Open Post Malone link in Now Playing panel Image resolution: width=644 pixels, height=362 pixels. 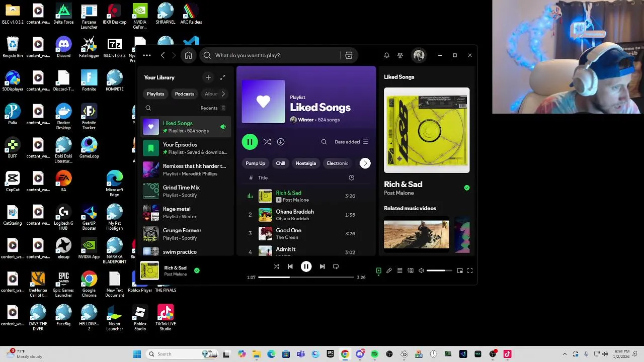tap(399, 193)
